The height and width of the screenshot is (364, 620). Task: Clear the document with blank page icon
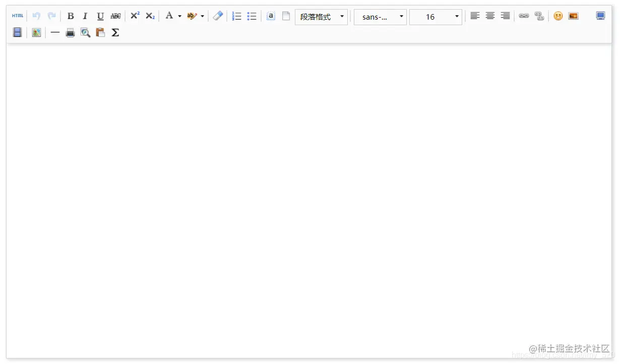coord(286,16)
